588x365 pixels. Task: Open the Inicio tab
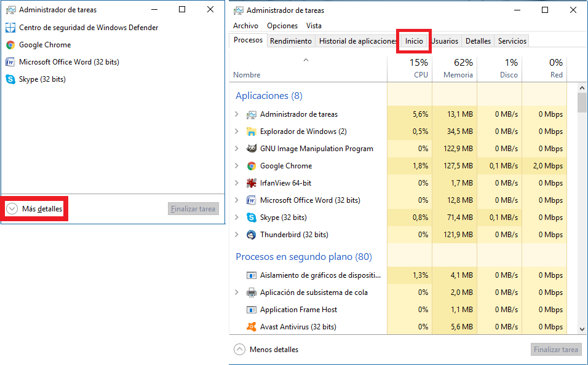[414, 41]
